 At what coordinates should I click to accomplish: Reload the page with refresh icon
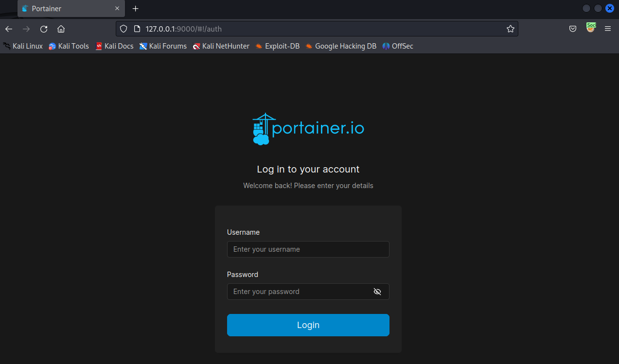tap(44, 29)
